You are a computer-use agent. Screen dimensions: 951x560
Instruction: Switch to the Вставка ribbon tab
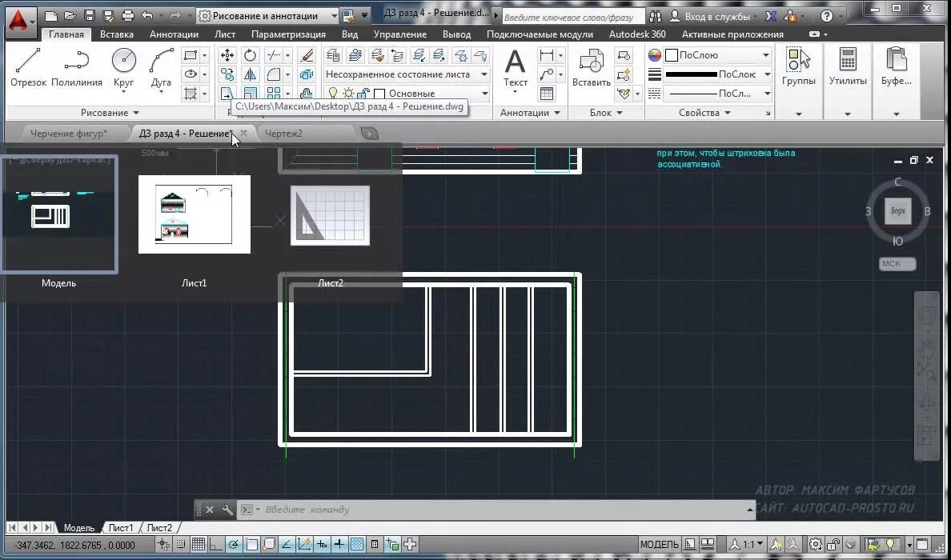[x=117, y=34]
